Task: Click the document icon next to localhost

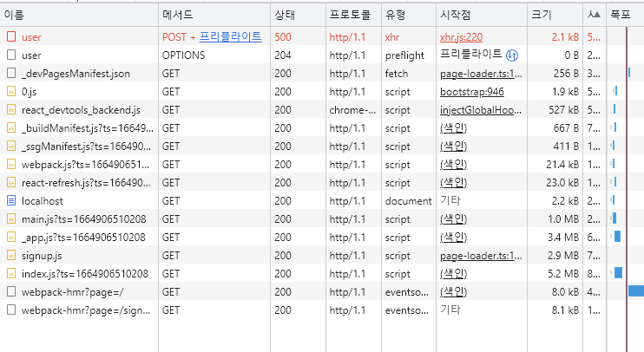Action: (11, 200)
